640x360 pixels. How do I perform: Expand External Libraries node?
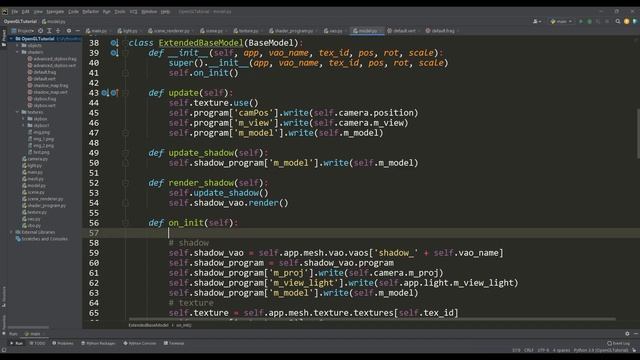tap(11, 232)
